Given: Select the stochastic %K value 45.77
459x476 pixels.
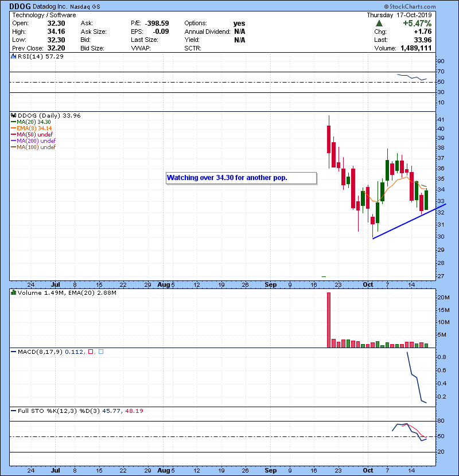Looking at the screenshot, I should [x=111, y=411].
